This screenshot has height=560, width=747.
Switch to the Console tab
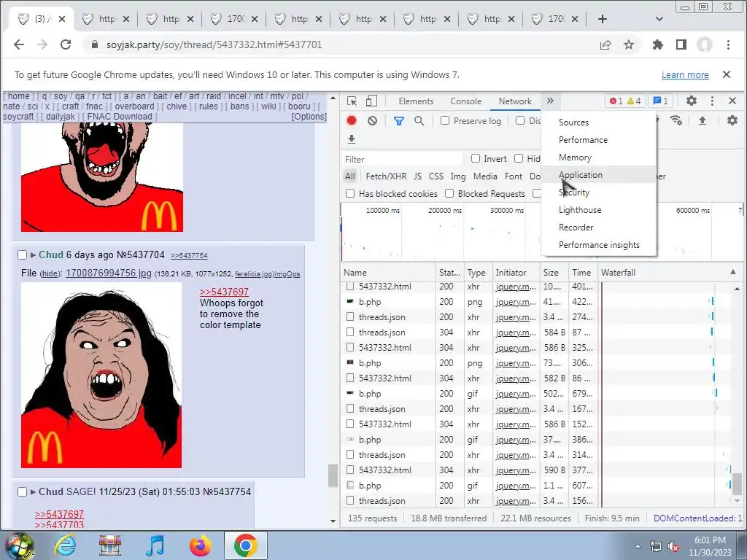pos(465,101)
